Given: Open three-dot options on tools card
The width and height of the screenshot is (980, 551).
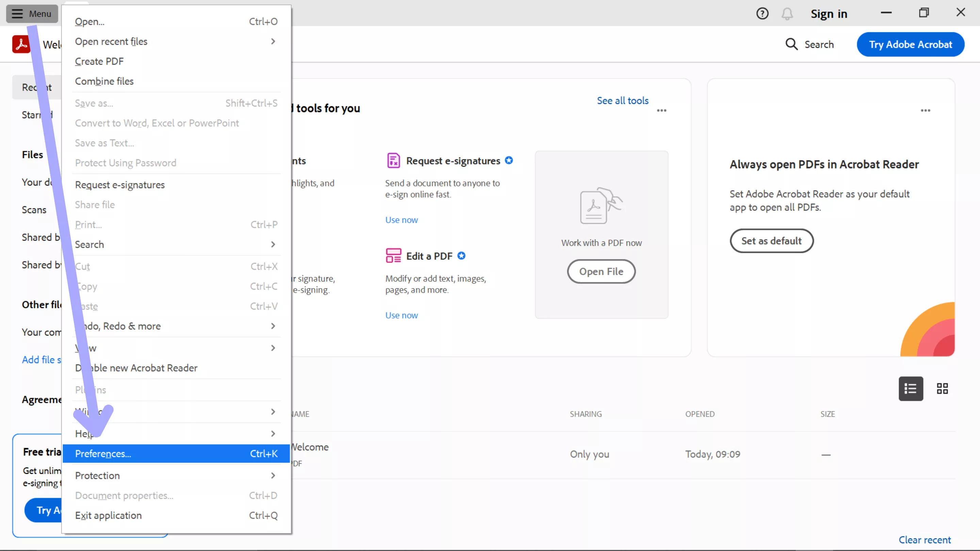Looking at the screenshot, I should tap(661, 110).
